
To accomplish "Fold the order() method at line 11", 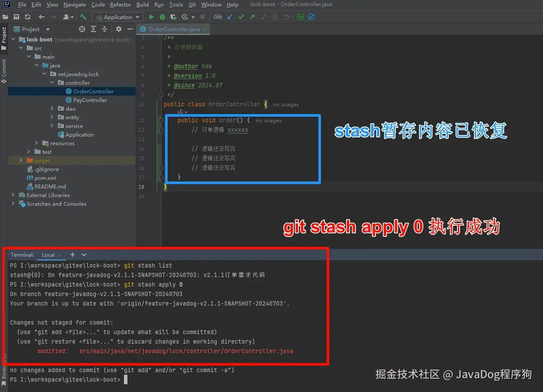I will point(161,120).
